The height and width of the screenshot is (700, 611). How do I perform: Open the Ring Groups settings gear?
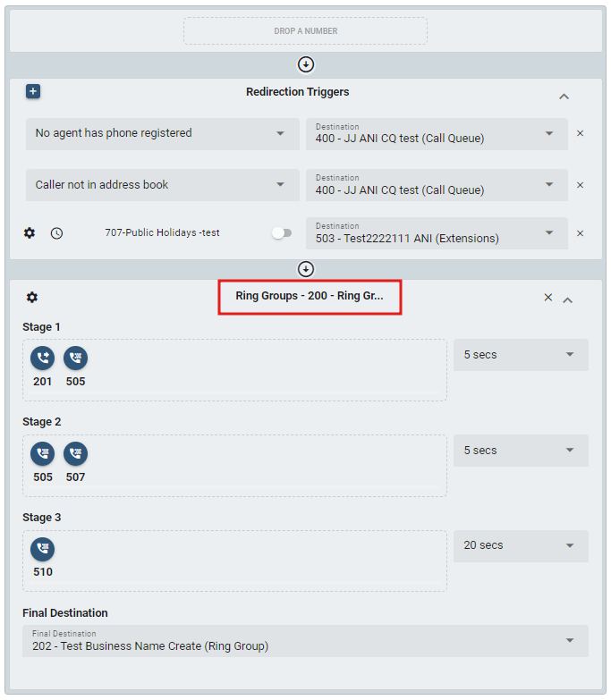tap(32, 298)
